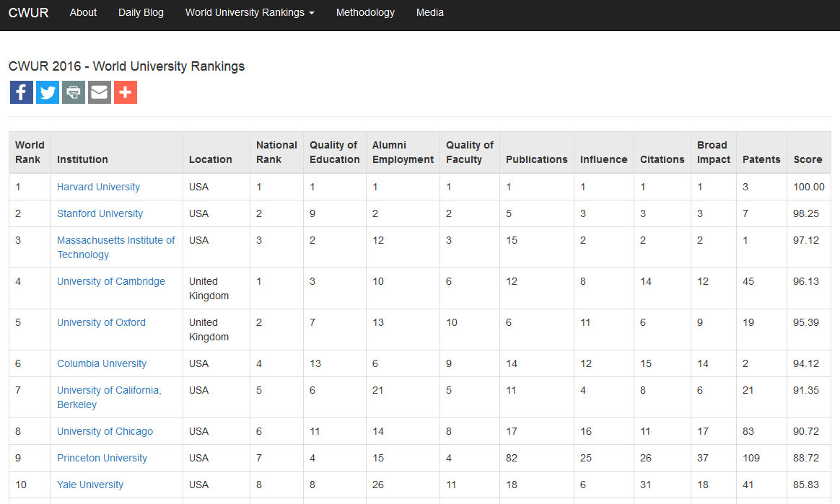This screenshot has width=840, height=504.
Task: Select Berkeley's score 91.35
Action: [806, 390]
